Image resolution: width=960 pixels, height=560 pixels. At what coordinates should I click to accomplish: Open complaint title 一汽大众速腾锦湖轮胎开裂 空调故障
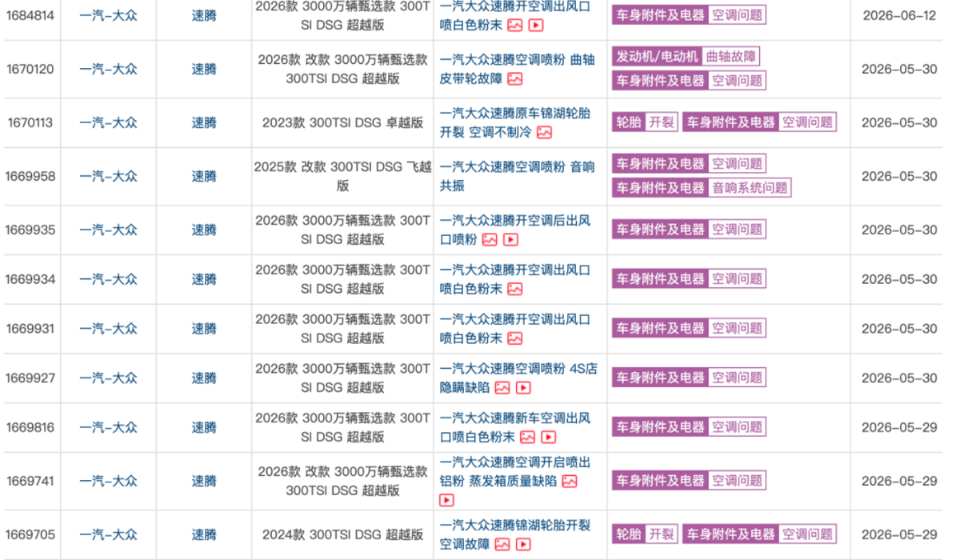pos(515,534)
